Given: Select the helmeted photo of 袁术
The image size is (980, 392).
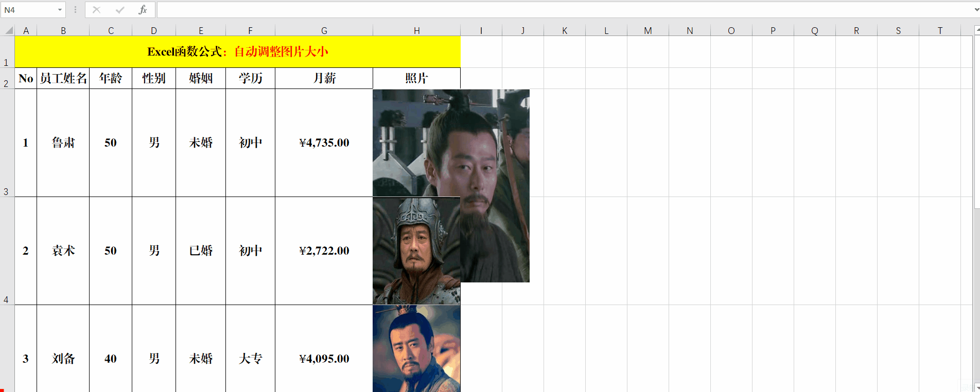Looking at the screenshot, I should coord(416,251).
